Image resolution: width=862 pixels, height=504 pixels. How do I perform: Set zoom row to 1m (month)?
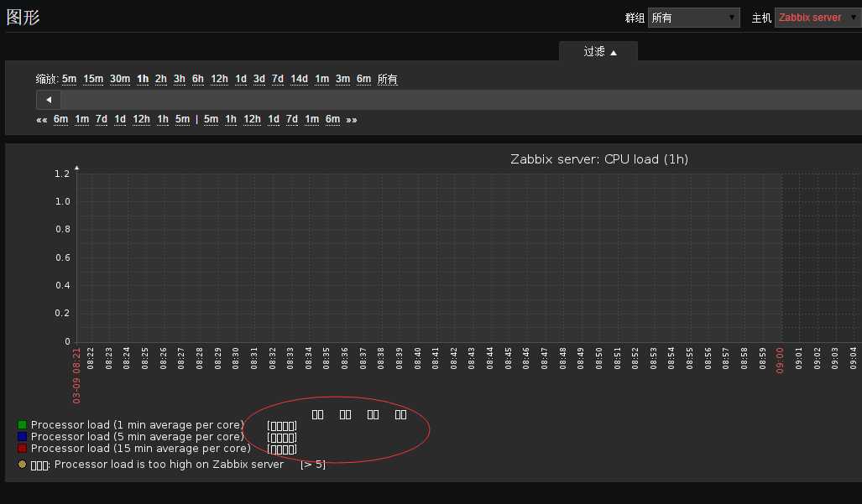coord(322,79)
